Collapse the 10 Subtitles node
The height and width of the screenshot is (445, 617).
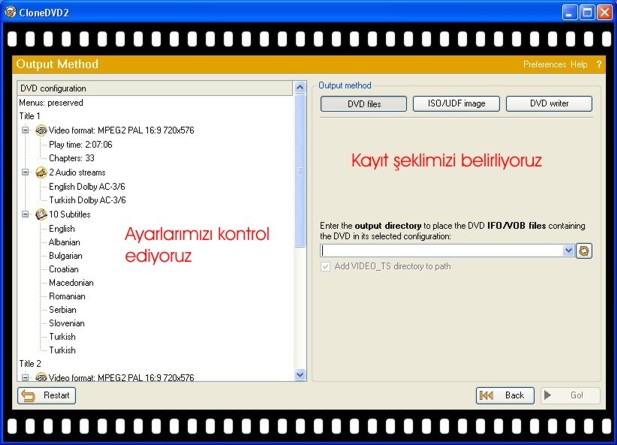(x=25, y=214)
